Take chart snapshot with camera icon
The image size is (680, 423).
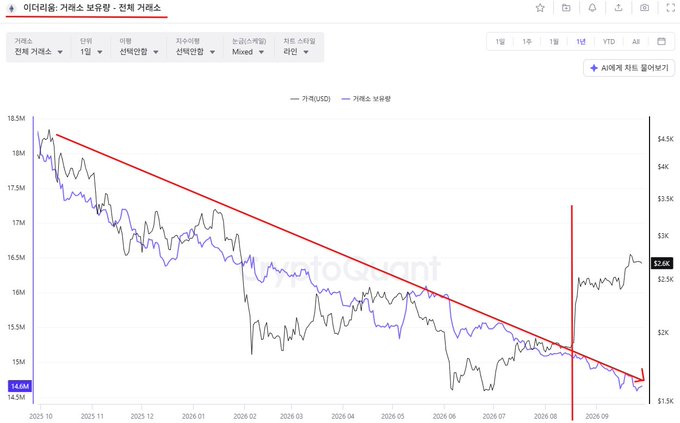[644, 8]
